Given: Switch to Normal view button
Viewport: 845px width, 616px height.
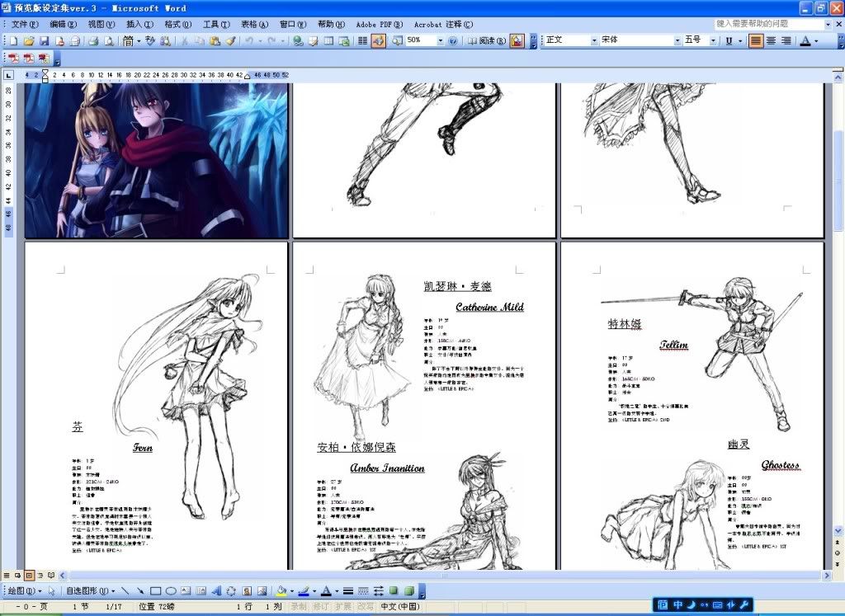Looking at the screenshot, I should pyautogui.click(x=7, y=576).
